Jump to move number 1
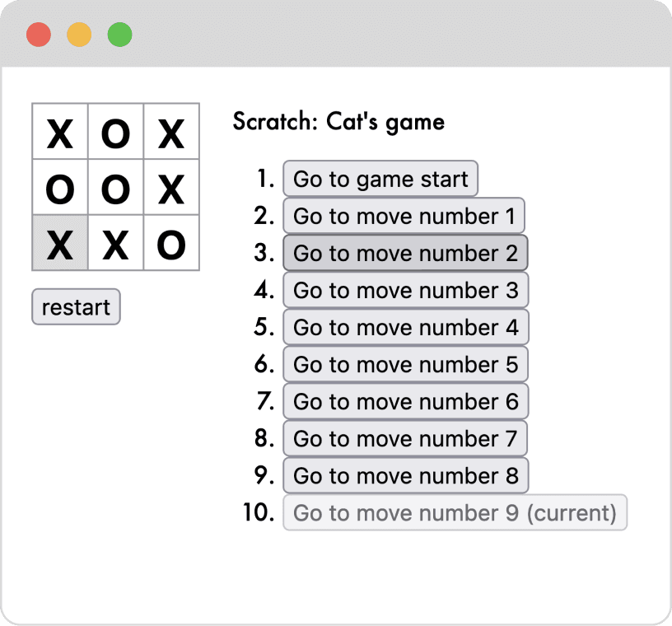The width and height of the screenshot is (672, 626). [404, 217]
